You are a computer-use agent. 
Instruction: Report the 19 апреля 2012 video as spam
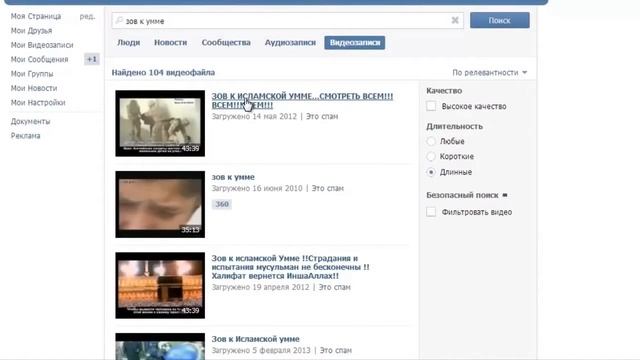(x=335, y=287)
